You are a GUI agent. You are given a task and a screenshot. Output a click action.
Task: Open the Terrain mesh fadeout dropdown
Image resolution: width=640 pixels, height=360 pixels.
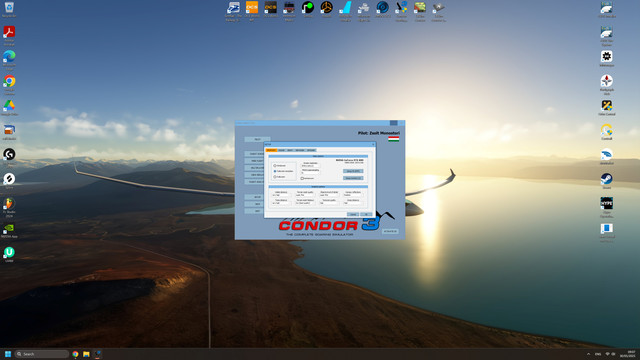coord(305,203)
